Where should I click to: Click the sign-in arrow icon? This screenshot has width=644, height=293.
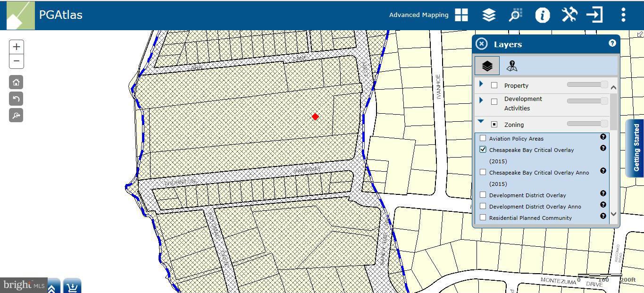[595, 15]
